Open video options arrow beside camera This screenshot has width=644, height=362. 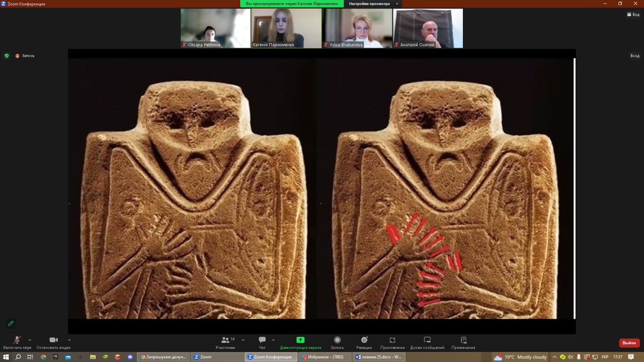(69, 340)
